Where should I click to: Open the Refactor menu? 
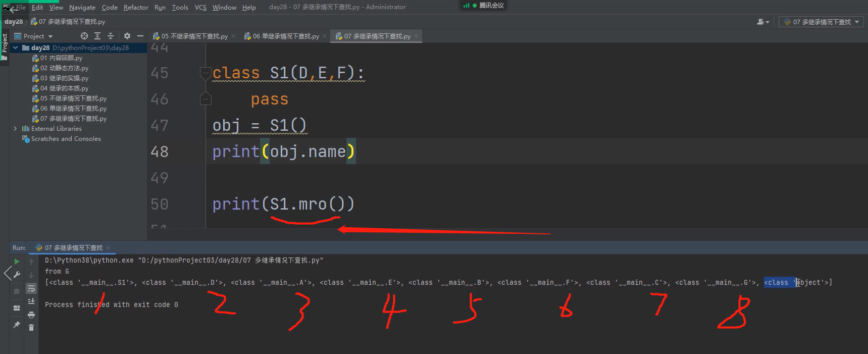point(136,7)
